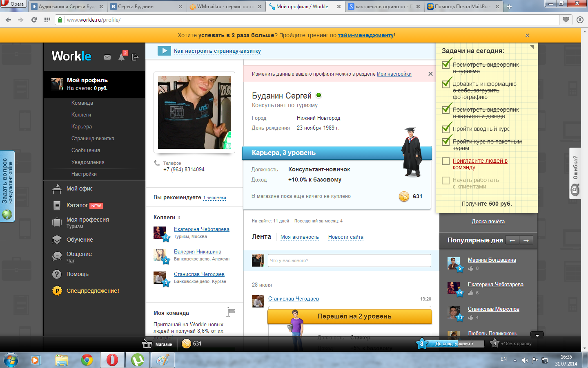Open Новости сайта feed tab

(345, 237)
